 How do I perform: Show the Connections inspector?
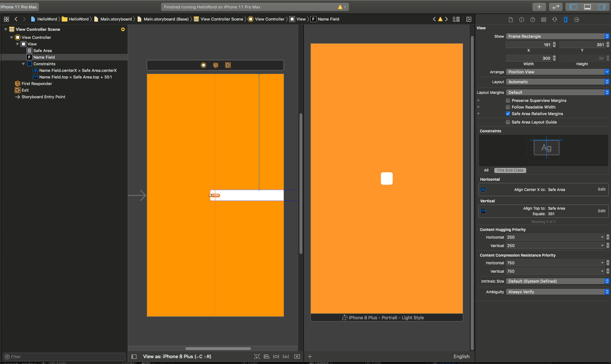(577, 19)
